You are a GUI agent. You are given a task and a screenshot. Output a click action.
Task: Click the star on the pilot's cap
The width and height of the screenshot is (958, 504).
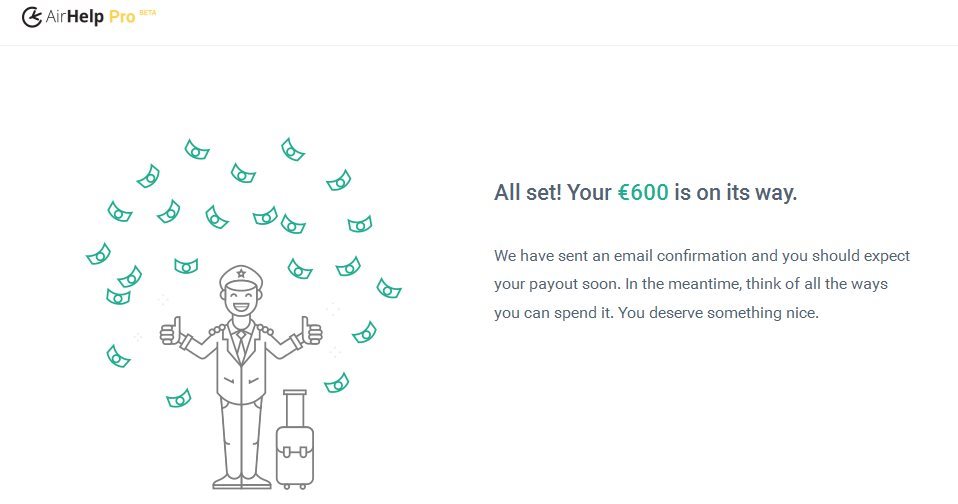pyautogui.click(x=240, y=273)
